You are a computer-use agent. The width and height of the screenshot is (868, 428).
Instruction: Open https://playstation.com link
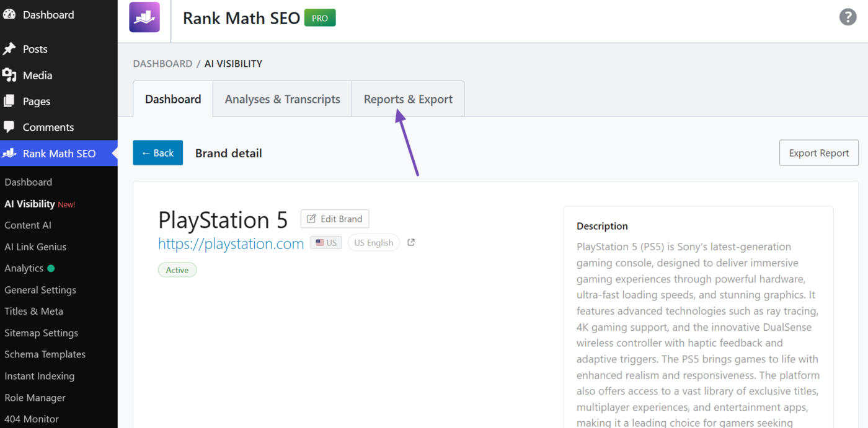coord(231,243)
